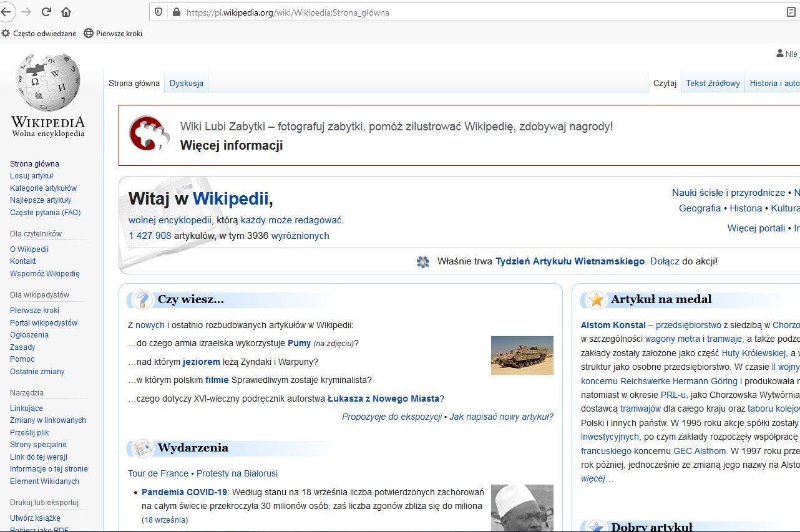Click the browser reload button
The width and height of the screenshot is (800, 532).
(x=46, y=12)
